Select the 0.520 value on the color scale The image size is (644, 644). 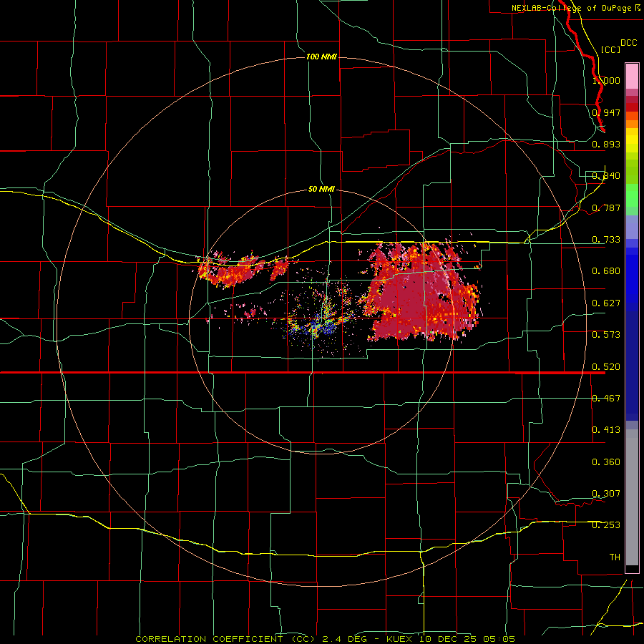606,367
